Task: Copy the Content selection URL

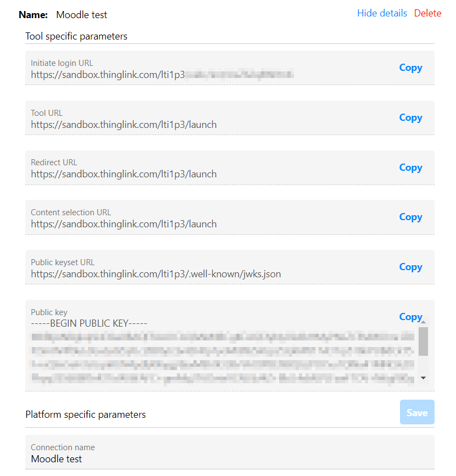Action: click(410, 217)
